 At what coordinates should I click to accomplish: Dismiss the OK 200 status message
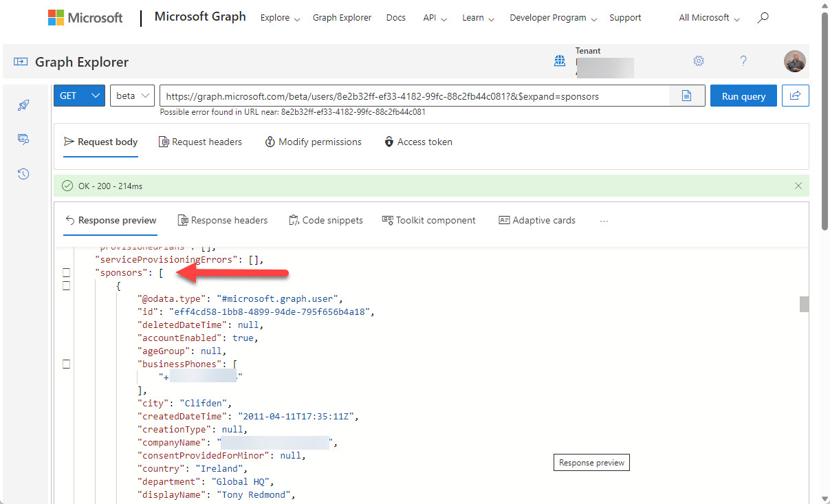(798, 186)
